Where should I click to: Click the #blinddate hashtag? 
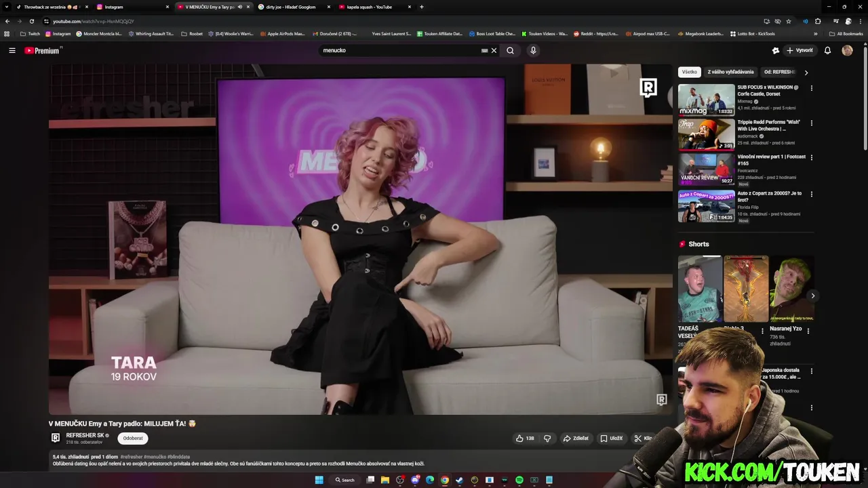point(178,457)
